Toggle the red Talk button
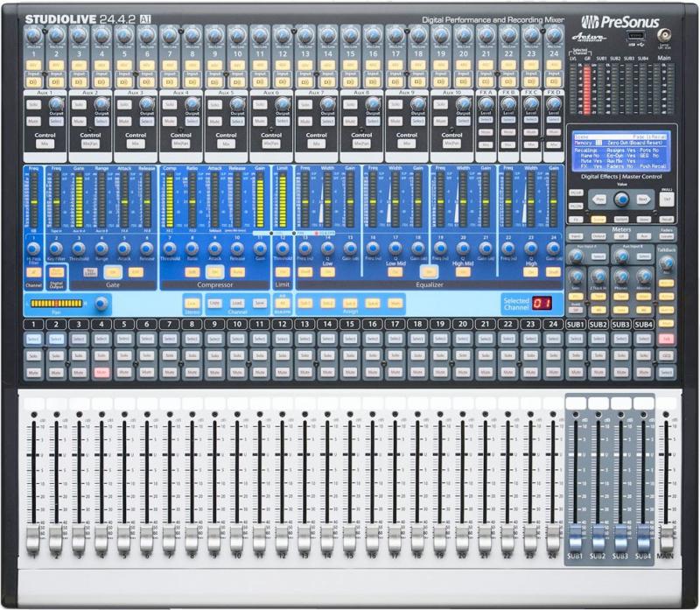 [x=666, y=340]
